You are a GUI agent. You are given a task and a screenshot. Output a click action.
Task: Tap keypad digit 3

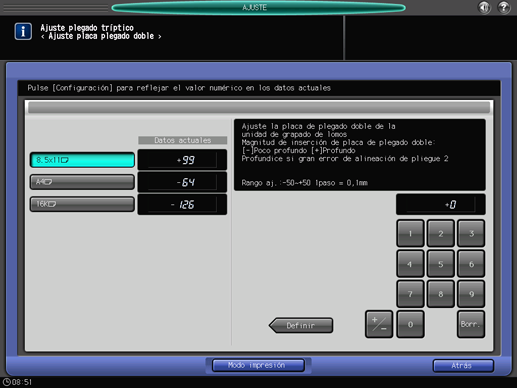pyautogui.click(x=471, y=233)
